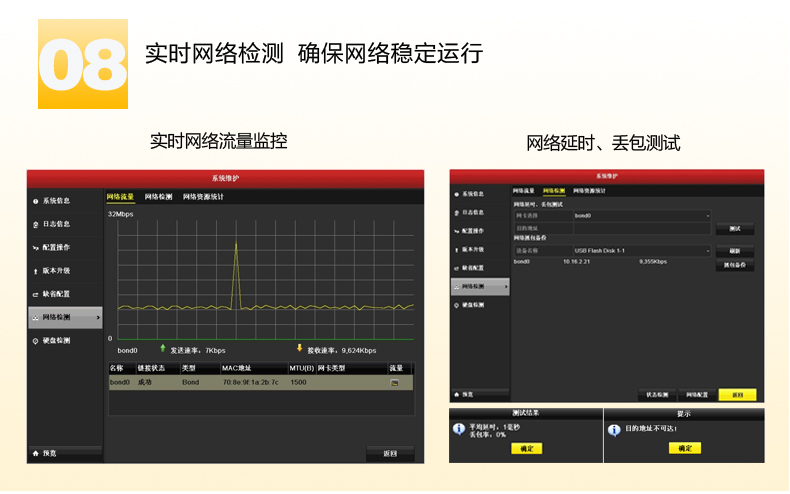The width and height of the screenshot is (790, 494).
Task: Click the 抓包备份 button
Action: tap(735, 265)
